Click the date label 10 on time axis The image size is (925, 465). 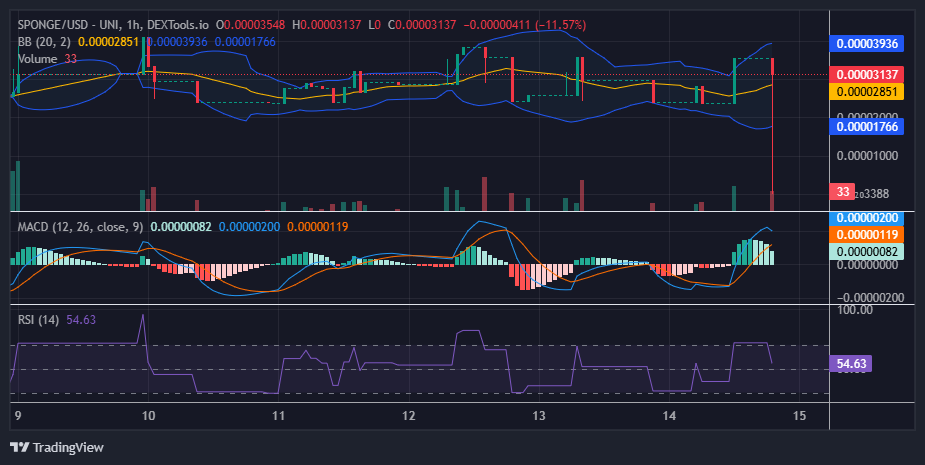[x=148, y=415]
